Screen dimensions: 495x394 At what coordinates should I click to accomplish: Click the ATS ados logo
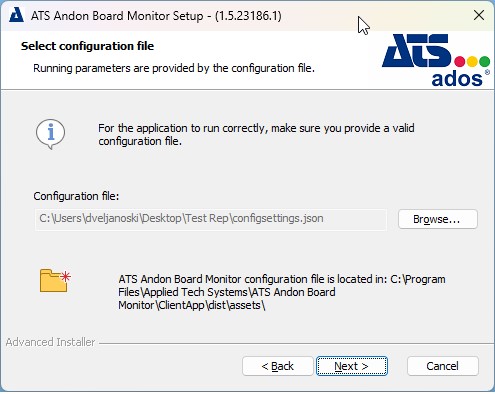436,61
